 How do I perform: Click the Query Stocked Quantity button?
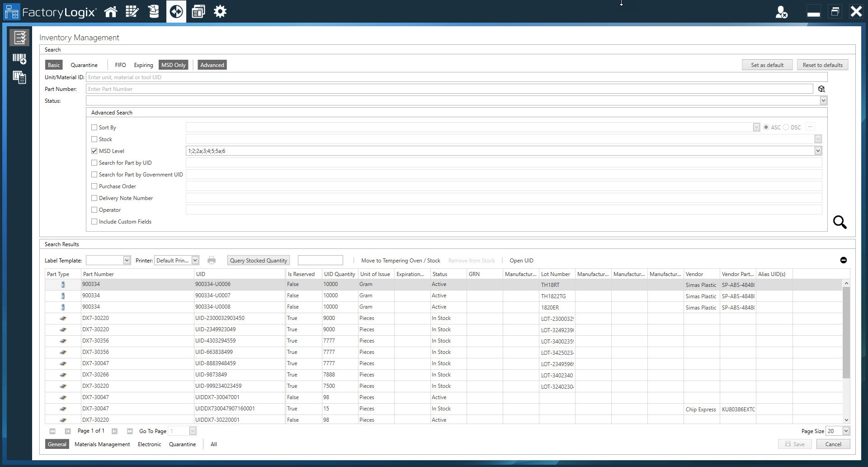(258, 260)
